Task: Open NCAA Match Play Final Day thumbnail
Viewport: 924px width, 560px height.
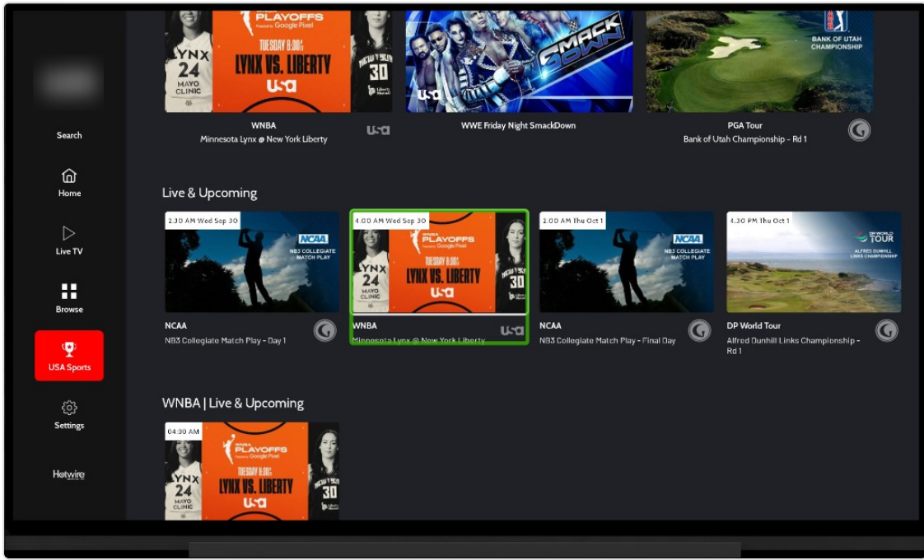Action: [x=627, y=263]
